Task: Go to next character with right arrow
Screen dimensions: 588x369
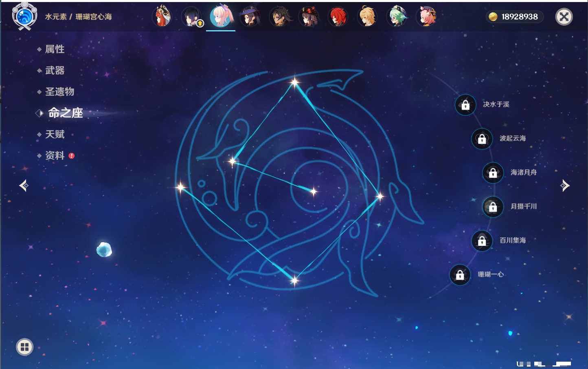Action: coord(565,186)
